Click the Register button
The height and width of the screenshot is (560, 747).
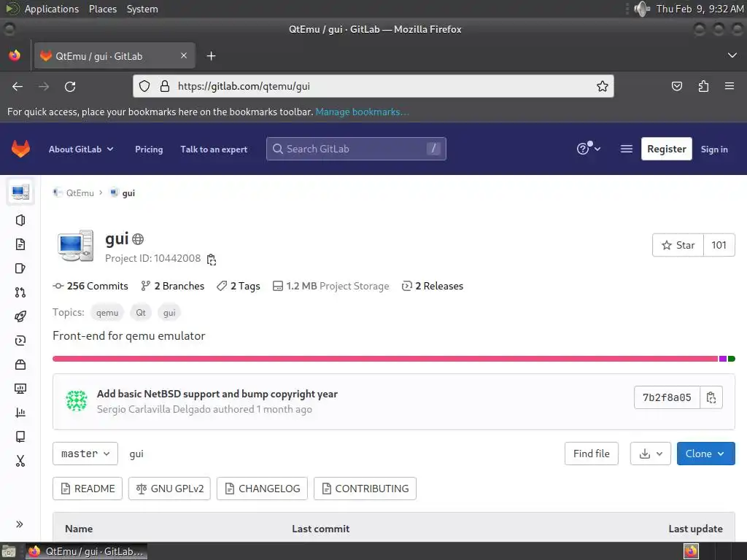point(667,149)
